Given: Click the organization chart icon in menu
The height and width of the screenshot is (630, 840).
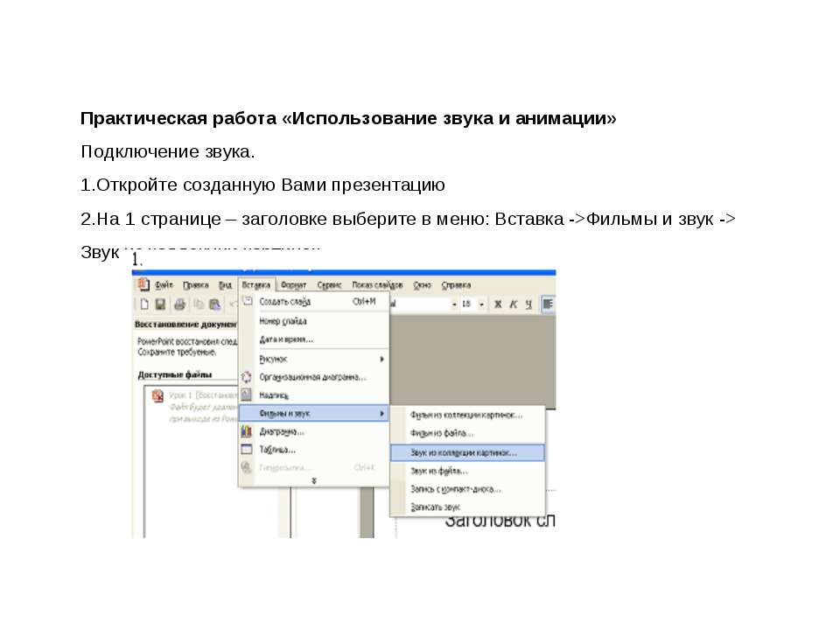Looking at the screenshot, I should click(x=247, y=377).
